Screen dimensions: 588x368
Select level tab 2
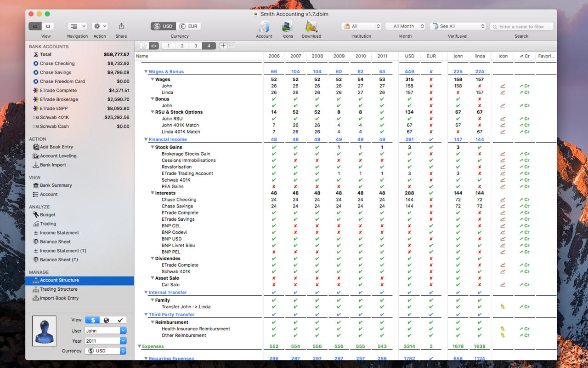(x=182, y=46)
